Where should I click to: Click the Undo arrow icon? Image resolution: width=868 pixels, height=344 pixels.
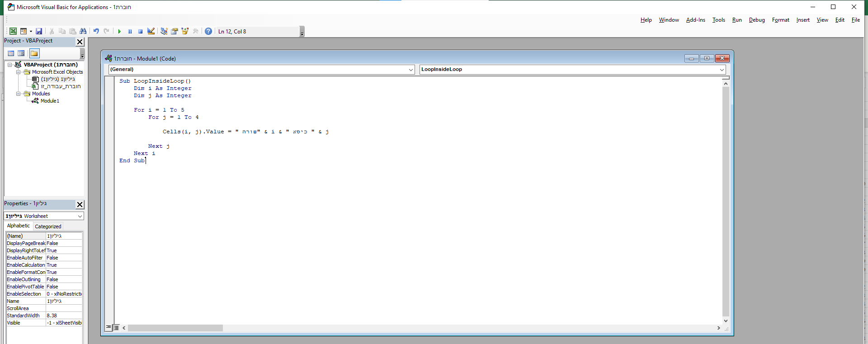(96, 31)
